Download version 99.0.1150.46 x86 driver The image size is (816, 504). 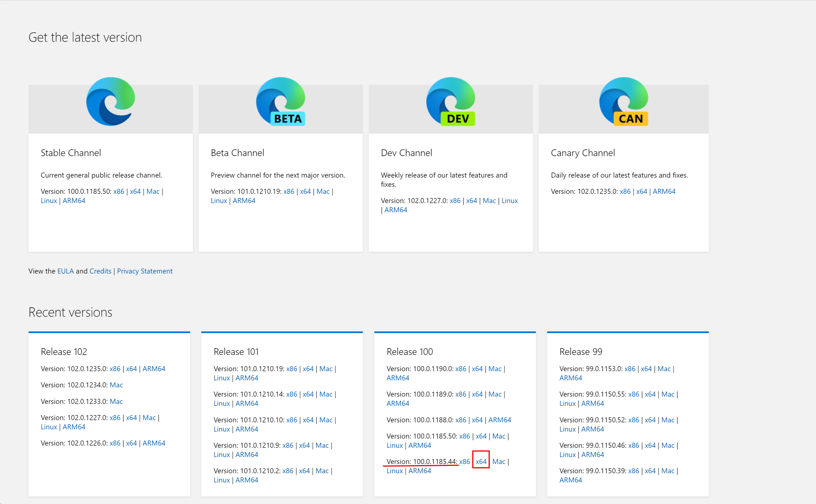[634, 446]
